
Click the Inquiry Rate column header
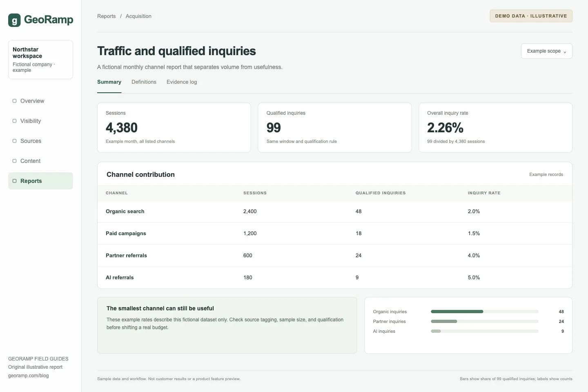point(484,193)
